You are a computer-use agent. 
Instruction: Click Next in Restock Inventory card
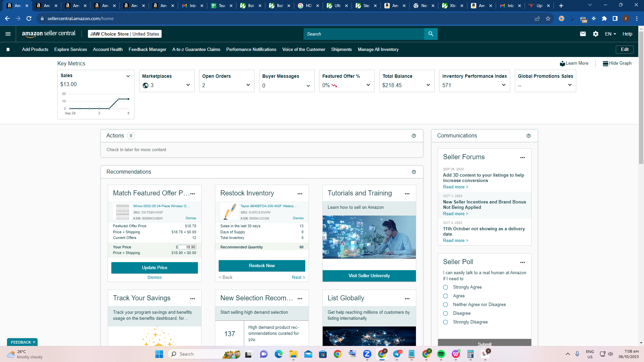tap(299, 278)
